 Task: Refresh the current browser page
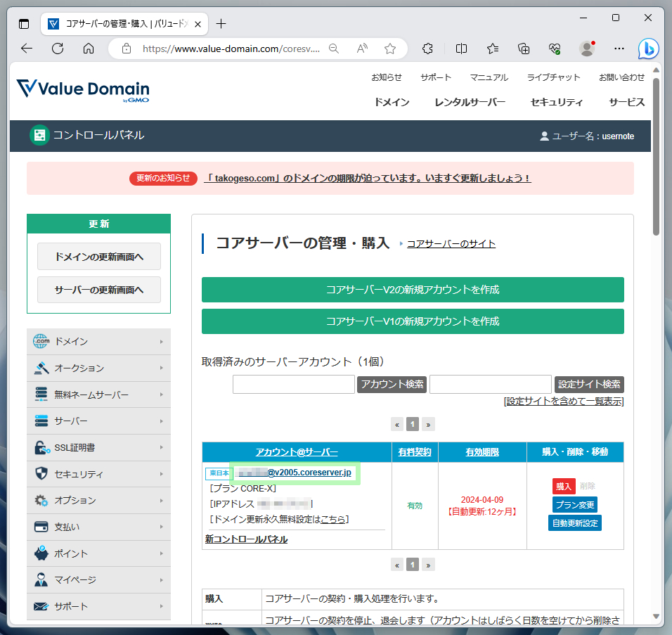[x=58, y=49]
